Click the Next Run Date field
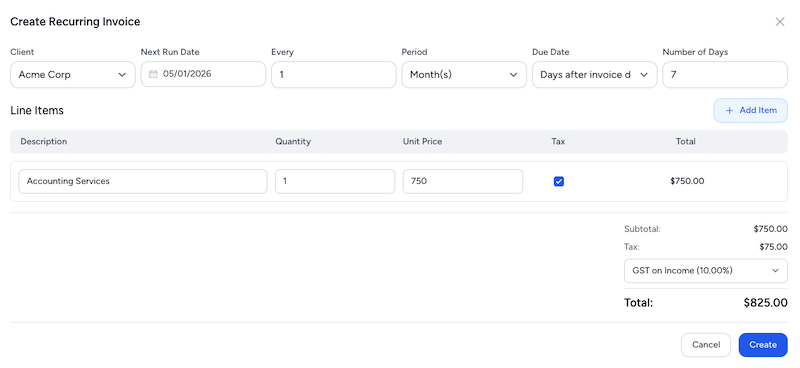800x368 pixels. click(203, 75)
